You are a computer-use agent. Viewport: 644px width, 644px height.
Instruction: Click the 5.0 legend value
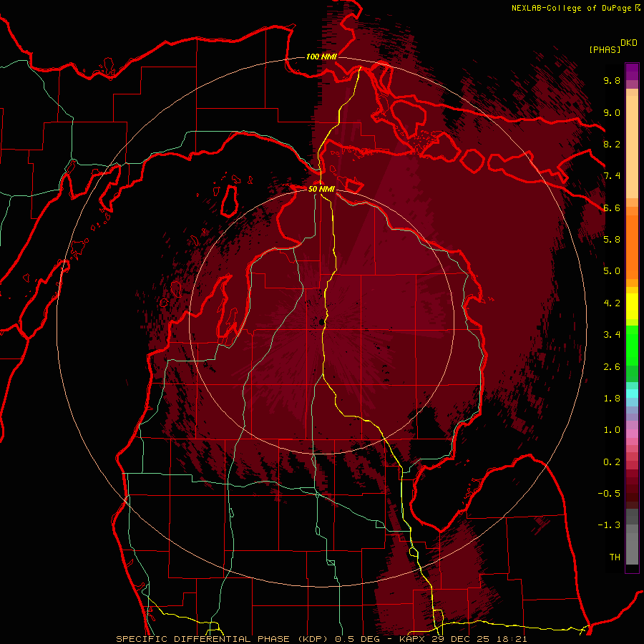(612, 271)
